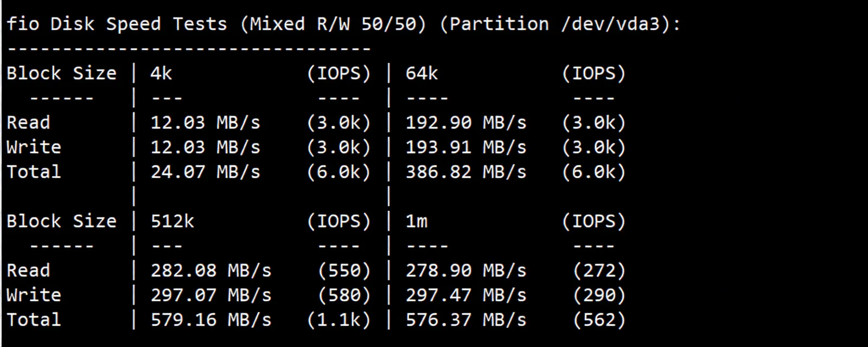Click the 1m block size header
Viewport: 868px width, 347px height.
point(416,221)
